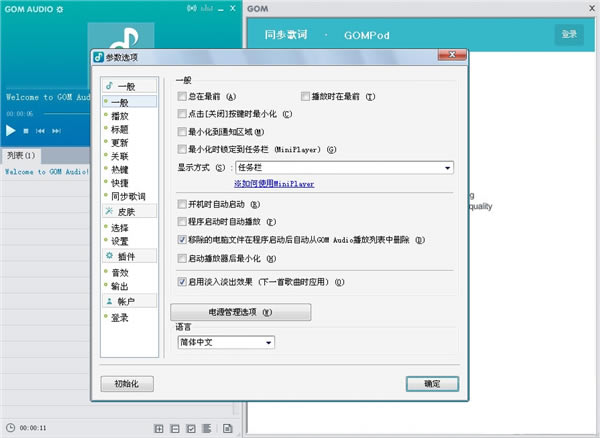The height and width of the screenshot is (438, 600).
Task: Open the MiniPlayer usage help link
Action: 274,184
